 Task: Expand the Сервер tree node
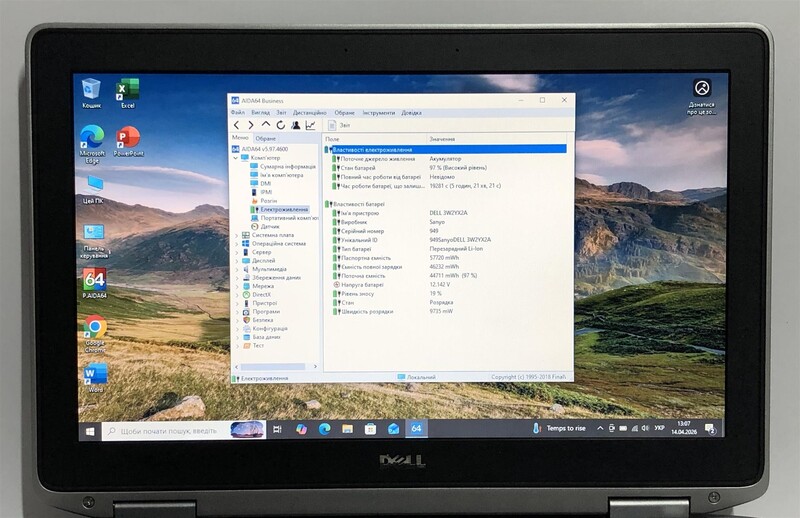click(x=236, y=252)
